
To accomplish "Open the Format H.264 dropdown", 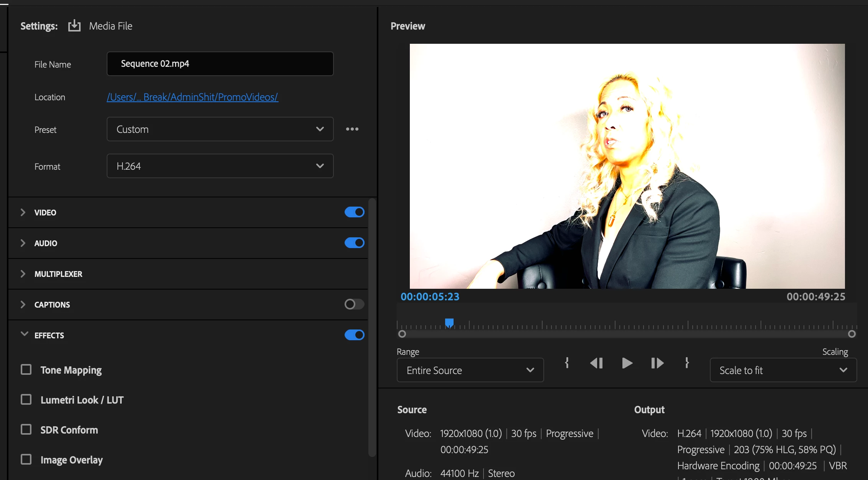I will coord(220,166).
